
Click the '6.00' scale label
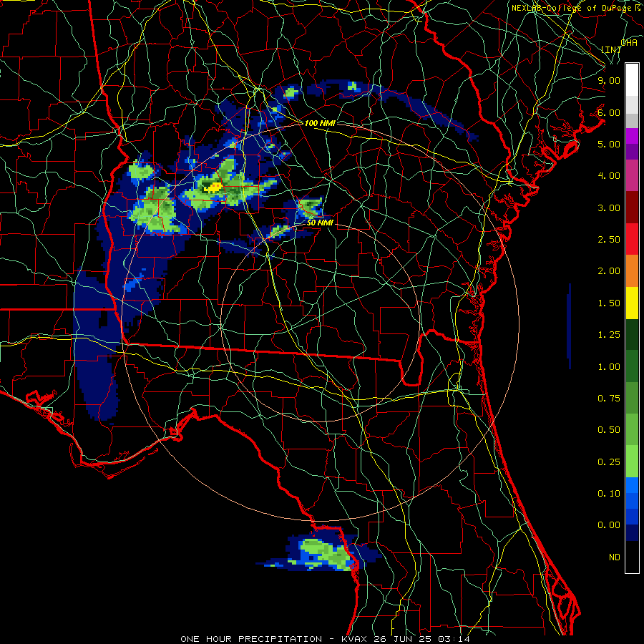(x=609, y=112)
